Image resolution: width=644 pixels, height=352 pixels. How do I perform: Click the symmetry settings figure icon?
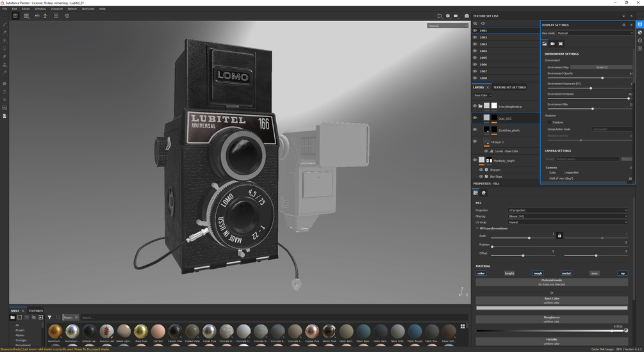click(x=45, y=16)
